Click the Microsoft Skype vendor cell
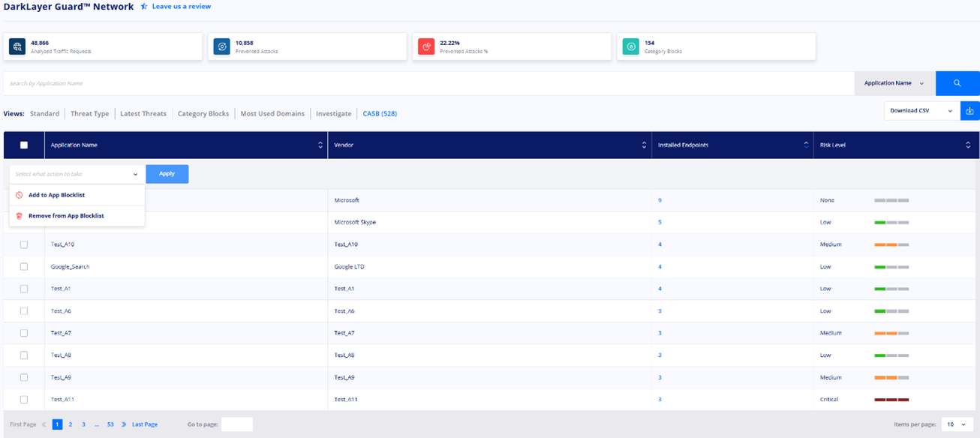 point(355,223)
